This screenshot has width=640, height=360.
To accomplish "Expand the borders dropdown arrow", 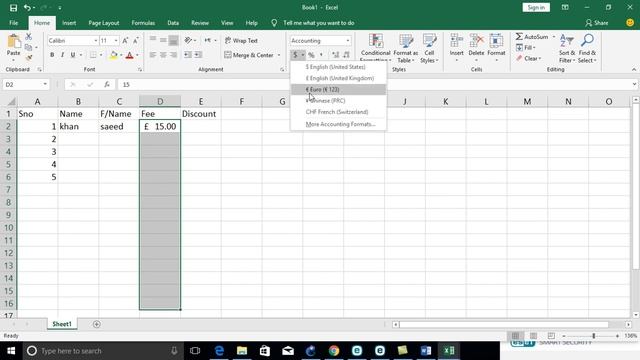I will pyautogui.click(x=101, y=55).
